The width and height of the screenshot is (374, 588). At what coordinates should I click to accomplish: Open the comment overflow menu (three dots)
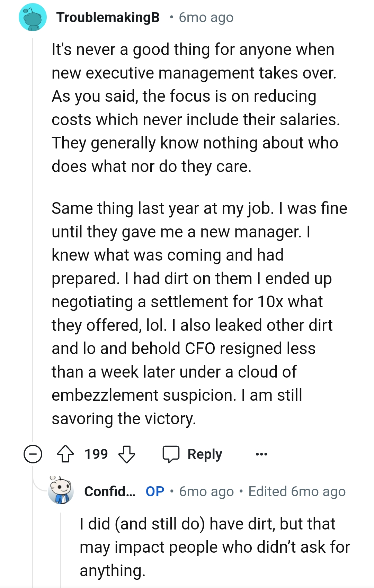coord(261,453)
